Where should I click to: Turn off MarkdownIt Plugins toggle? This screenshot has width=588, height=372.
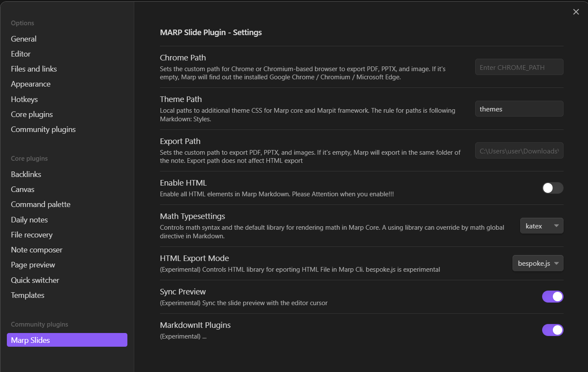click(x=552, y=330)
